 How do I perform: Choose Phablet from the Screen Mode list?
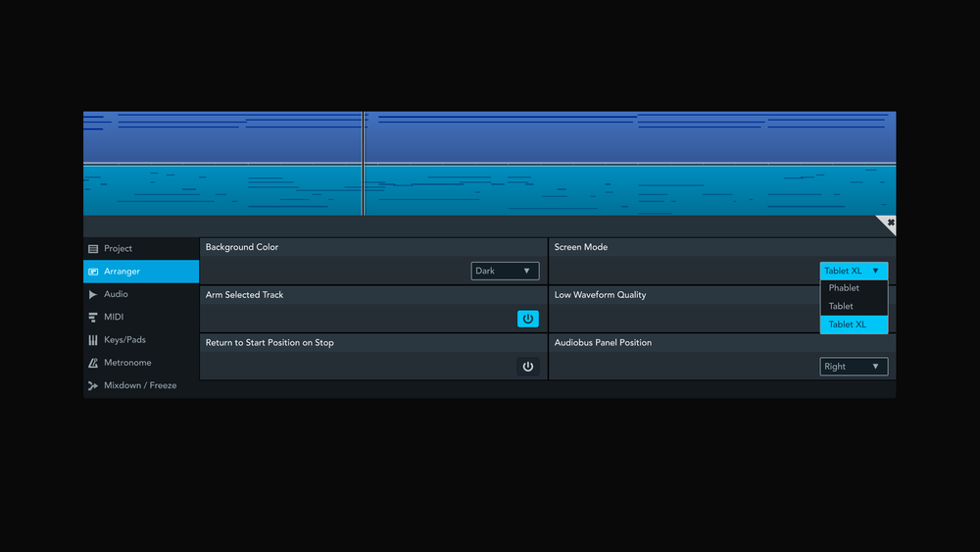click(x=854, y=288)
